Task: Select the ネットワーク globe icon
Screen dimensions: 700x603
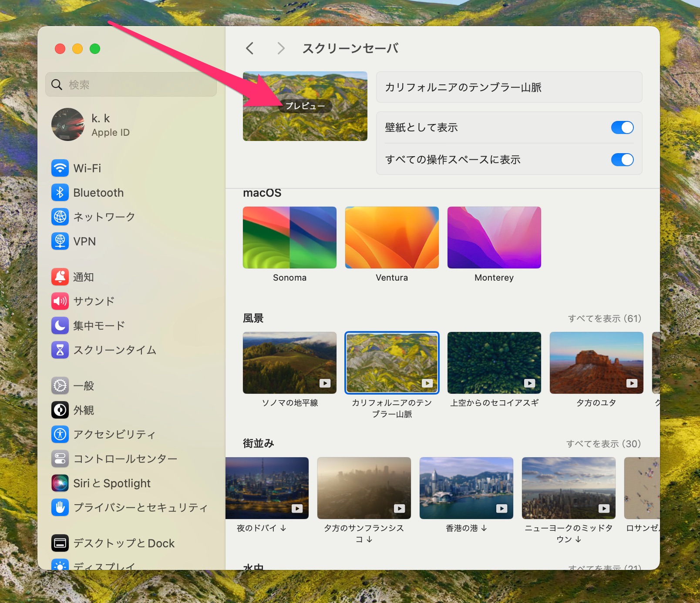Action: pyautogui.click(x=60, y=217)
